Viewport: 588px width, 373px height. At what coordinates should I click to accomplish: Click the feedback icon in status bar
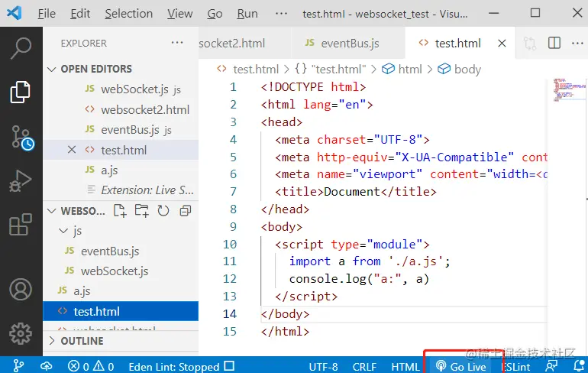[x=551, y=366]
